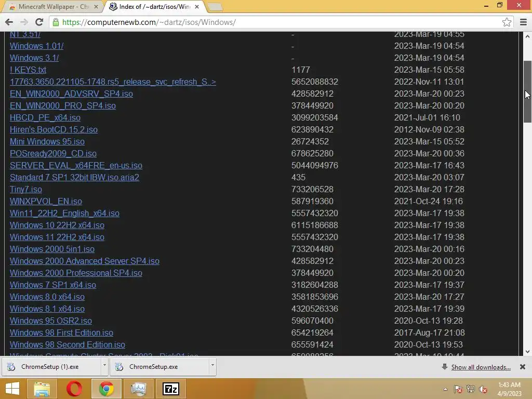Open the Windows 1.01/ folder link

click(37, 46)
